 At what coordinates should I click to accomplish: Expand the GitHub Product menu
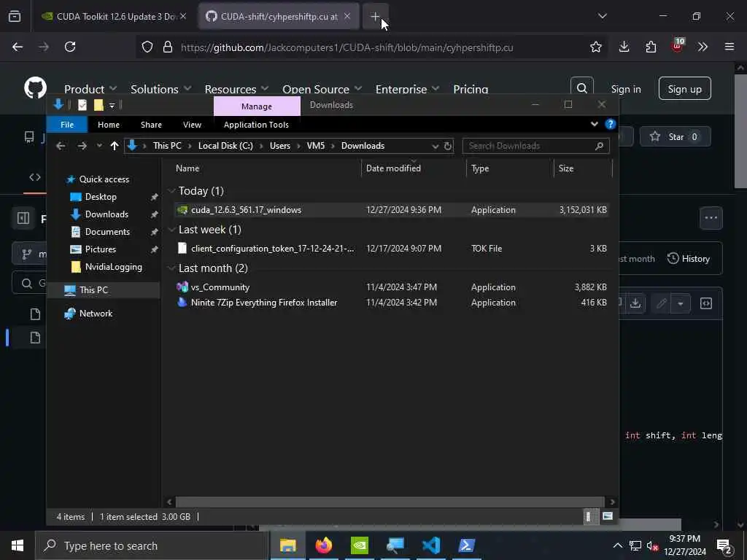click(x=90, y=89)
